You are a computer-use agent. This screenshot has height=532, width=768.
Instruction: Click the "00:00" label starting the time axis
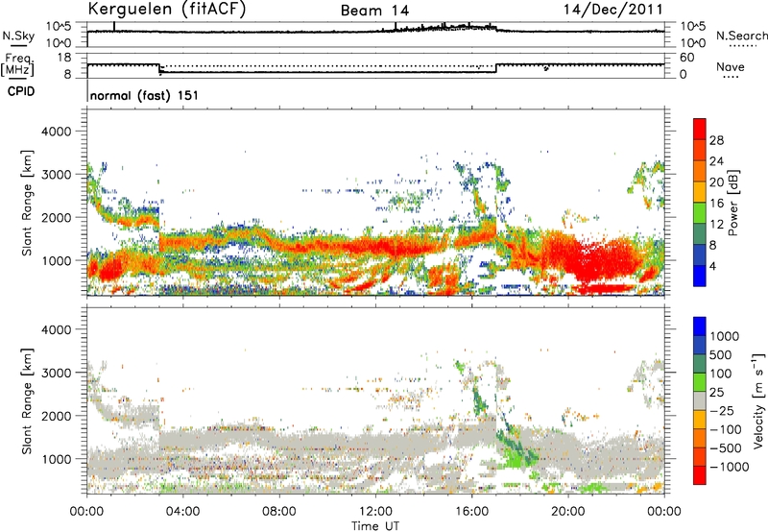click(x=86, y=512)
